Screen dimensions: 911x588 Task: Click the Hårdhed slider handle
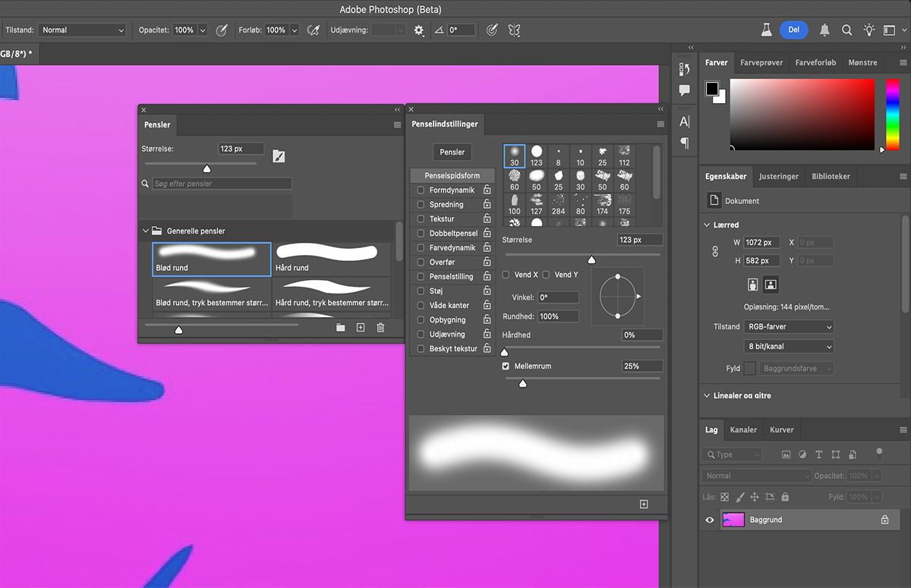point(504,352)
